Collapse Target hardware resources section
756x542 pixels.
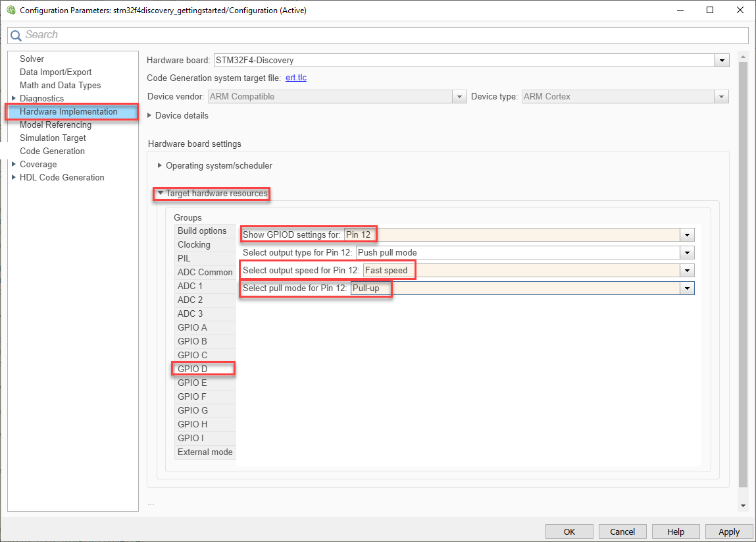(160, 194)
